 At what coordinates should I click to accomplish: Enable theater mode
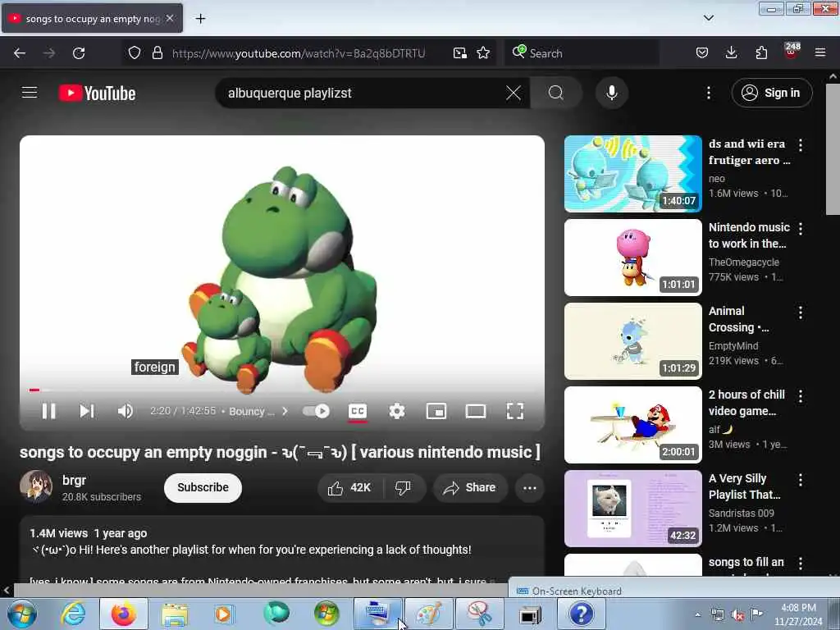[x=476, y=411]
